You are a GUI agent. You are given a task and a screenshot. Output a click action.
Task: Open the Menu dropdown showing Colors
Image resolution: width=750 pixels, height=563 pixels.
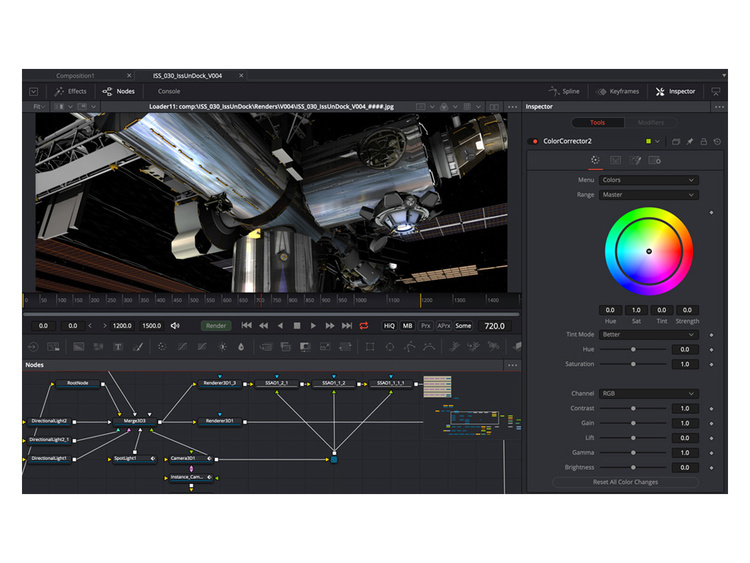(x=648, y=180)
